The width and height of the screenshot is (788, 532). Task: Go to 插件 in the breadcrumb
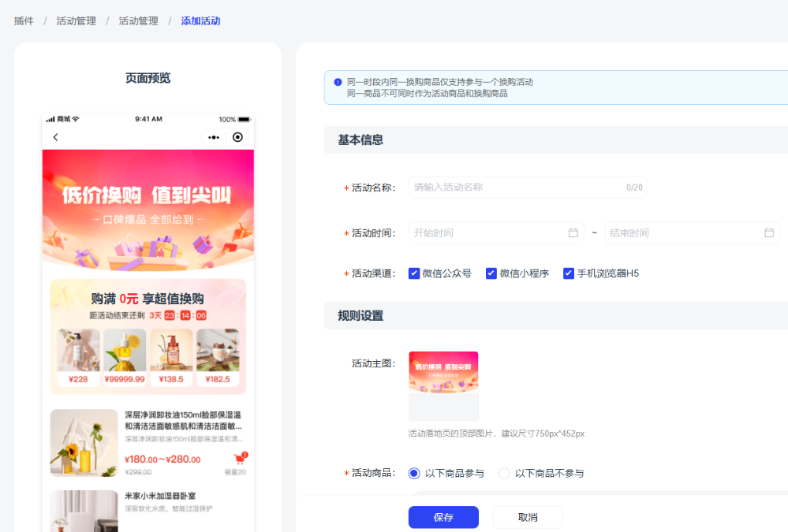tap(24, 21)
